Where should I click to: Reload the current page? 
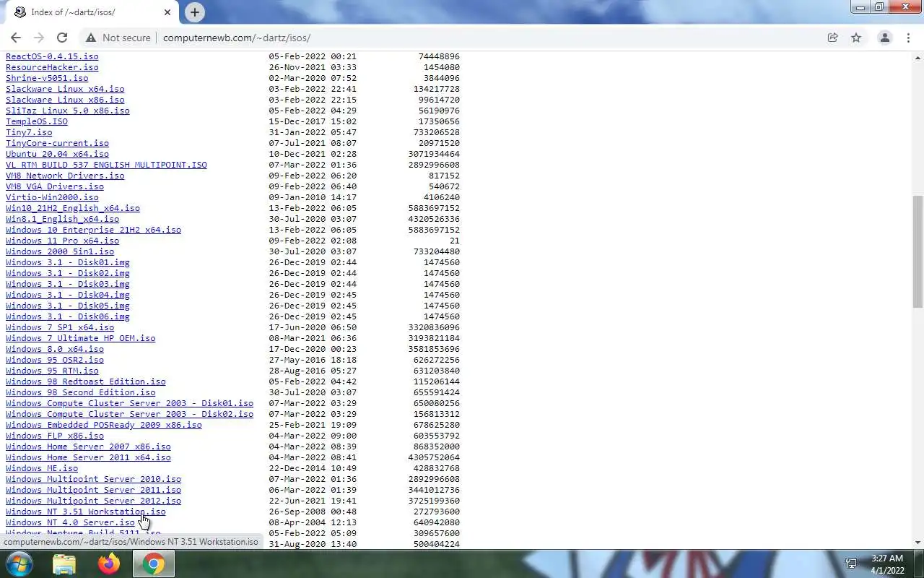pyautogui.click(x=62, y=38)
